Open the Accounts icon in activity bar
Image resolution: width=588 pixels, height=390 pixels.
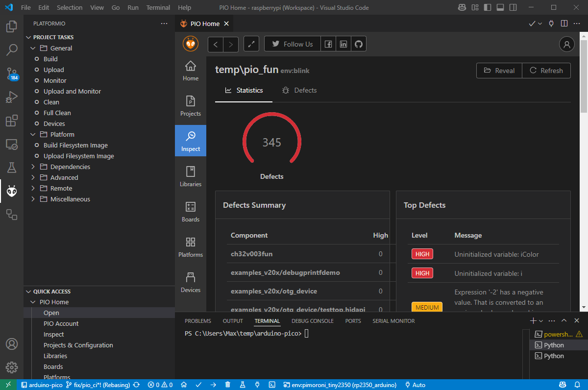coord(12,344)
